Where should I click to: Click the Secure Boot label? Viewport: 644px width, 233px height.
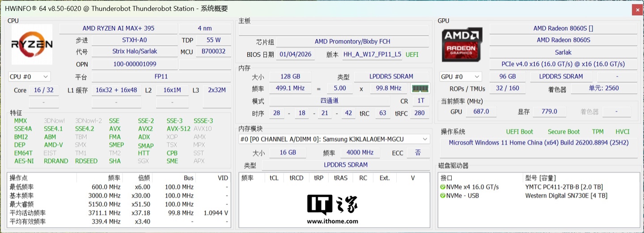[x=563, y=132]
